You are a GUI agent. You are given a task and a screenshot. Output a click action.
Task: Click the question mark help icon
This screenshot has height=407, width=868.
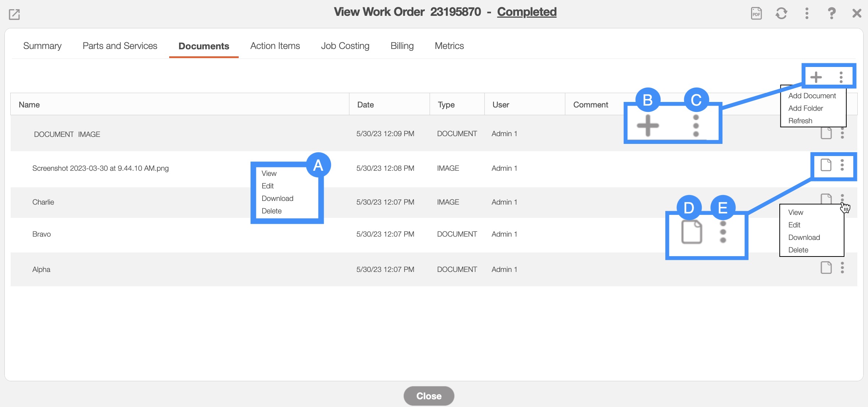(832, 14)
